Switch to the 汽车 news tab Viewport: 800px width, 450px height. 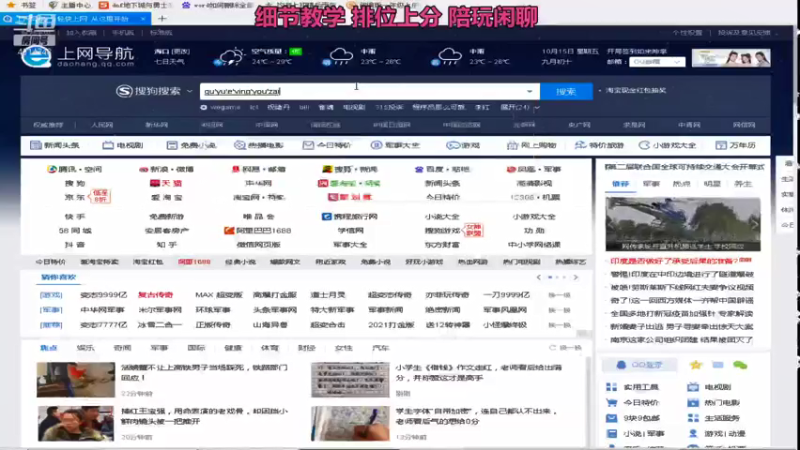coord(380,348)
